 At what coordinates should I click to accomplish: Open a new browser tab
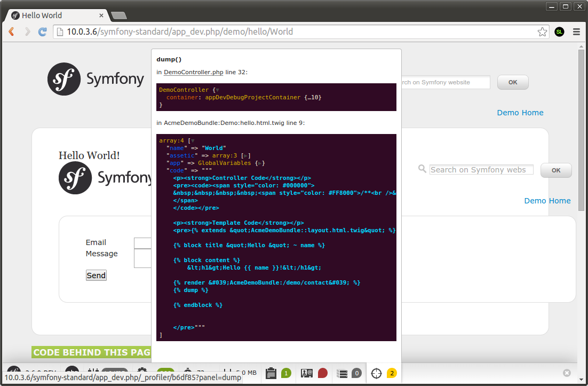coord(118,15)
